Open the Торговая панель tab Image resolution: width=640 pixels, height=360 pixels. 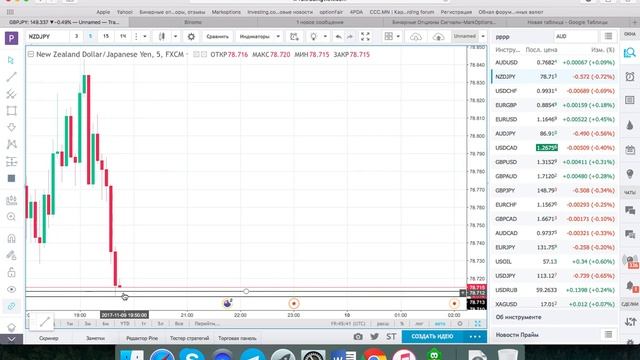237,338
